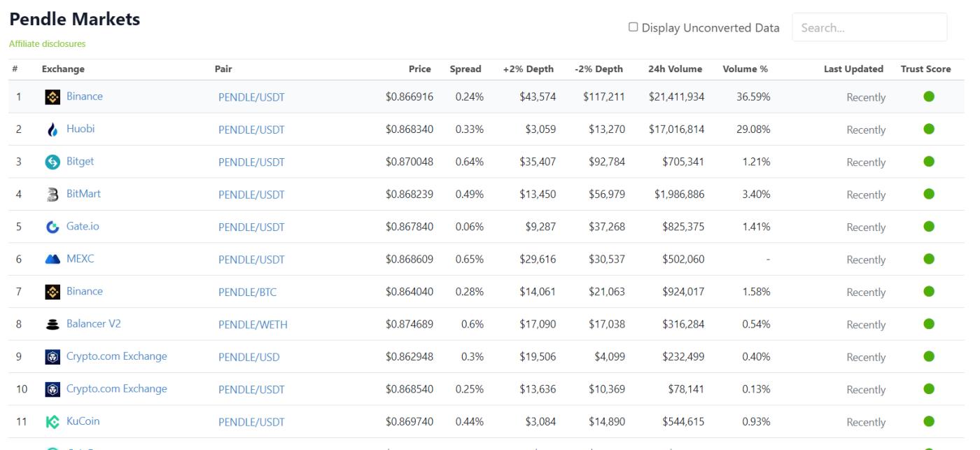Click the Balancer V2 logo icon
Viewport: 980px width, 450px height.
pyautogui.click(x=52, y=324)
